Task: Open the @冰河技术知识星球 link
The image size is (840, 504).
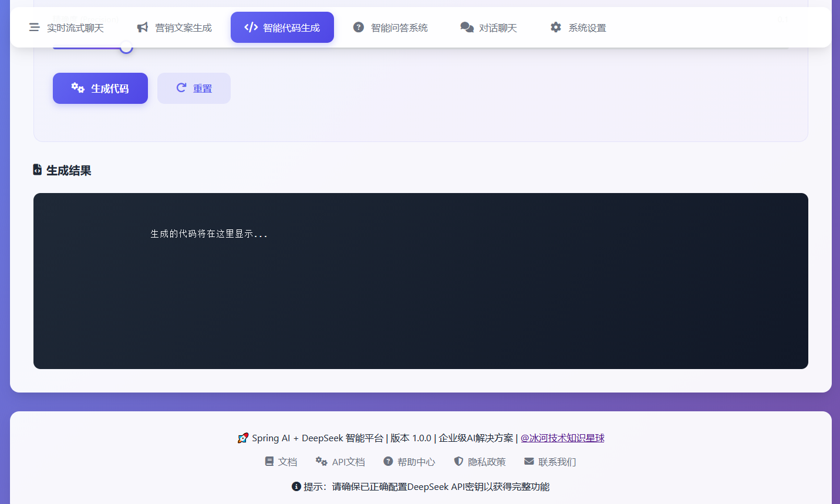Action: pos(562,438)
